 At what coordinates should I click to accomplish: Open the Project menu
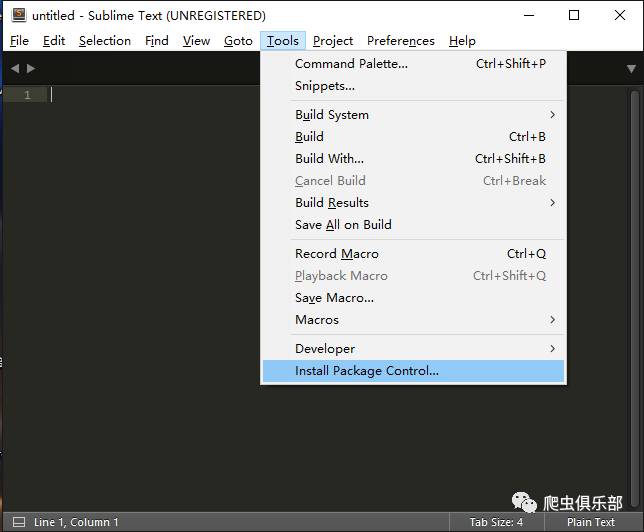[333, 41]
